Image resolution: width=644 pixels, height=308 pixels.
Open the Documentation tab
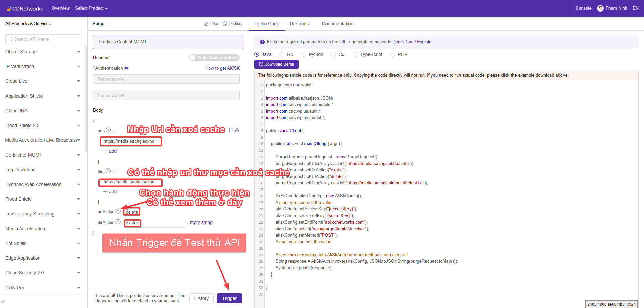click(x=337, y=24)
